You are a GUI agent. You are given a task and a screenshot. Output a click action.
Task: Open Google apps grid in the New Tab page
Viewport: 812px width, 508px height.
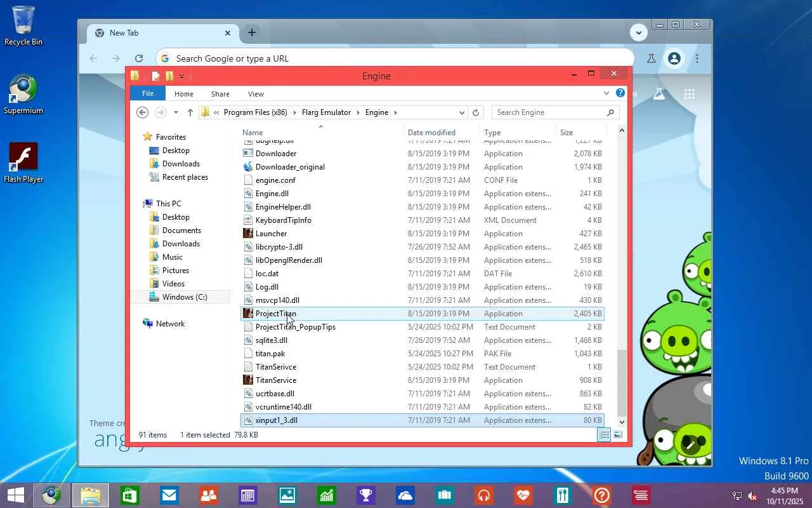[690, 94]
